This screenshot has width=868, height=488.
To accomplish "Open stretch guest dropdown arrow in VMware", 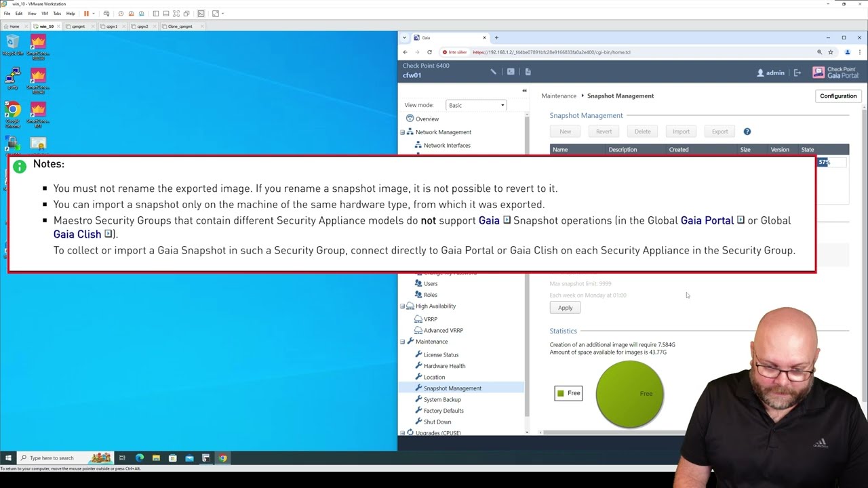I will tap(222, 14).
